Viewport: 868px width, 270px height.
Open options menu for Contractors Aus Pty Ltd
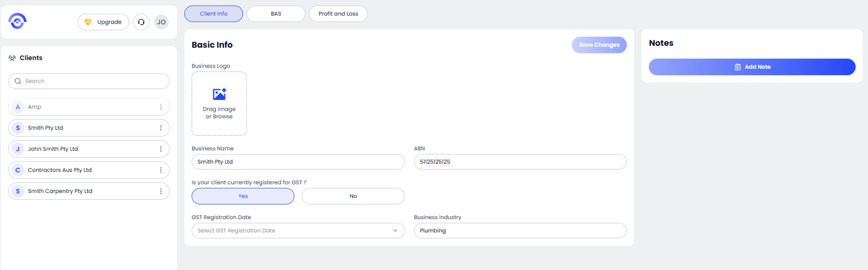coord(161,170)
